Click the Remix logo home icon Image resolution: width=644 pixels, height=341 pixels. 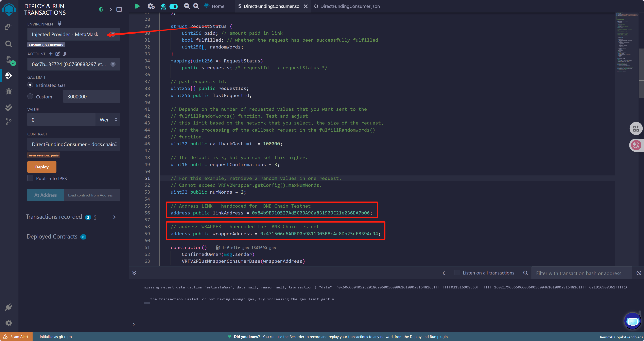pos(9,10)
